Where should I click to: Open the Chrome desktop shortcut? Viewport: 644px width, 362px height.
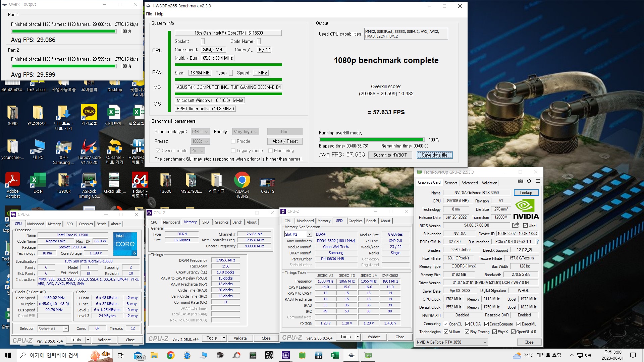[x=242, y=185]
